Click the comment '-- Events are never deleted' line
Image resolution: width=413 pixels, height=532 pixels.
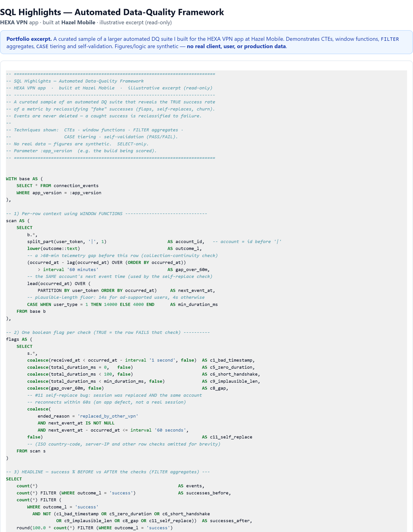pos(104,116)
